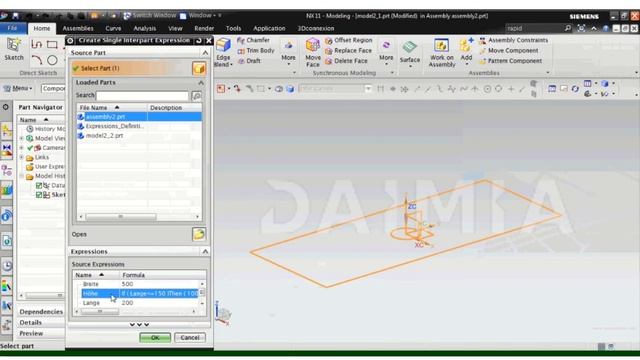This screenshot has width=640, height=360.
Task: Select Move Component
Action: point(509,51)
